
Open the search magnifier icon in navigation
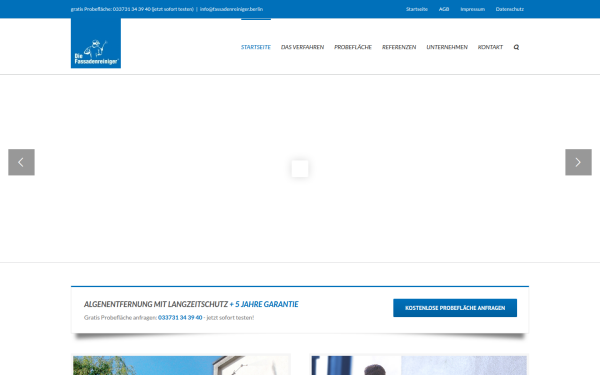click(x=516, y=47)
